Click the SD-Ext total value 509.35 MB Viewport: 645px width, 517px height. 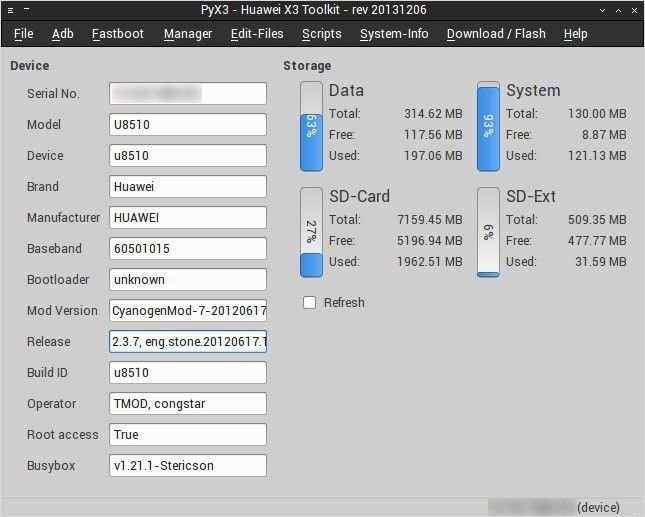pos(597,220)
